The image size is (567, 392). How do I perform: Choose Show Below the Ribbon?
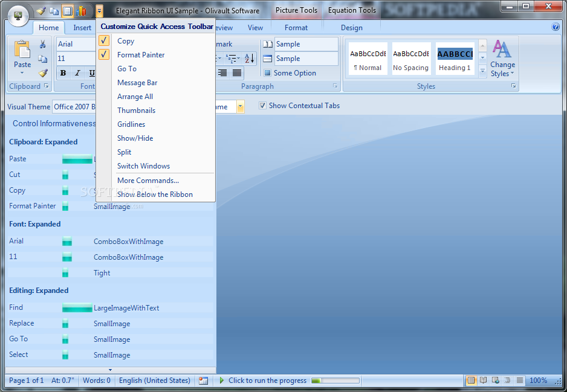(155, 194)
